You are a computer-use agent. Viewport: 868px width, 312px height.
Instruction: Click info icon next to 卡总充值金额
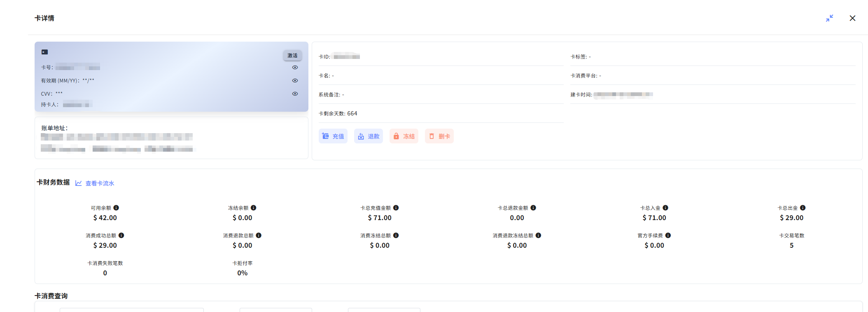coord(396,208)
